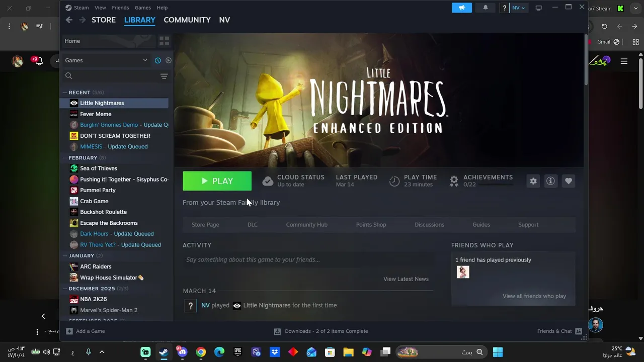Click the Steam help question mark icon
Image resolution: width=644 pixels, height=362 pixels.
[x=504, y=8]
